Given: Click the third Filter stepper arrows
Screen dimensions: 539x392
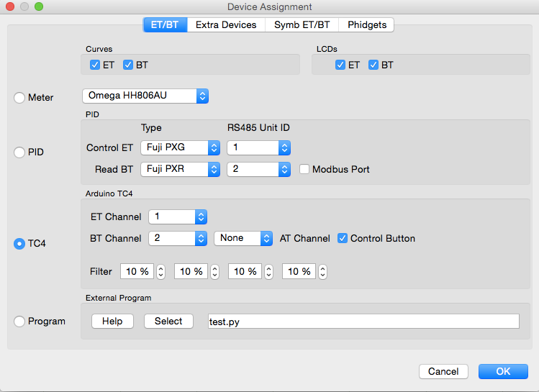Looking at the screenshot, I should tap(269, 271).
